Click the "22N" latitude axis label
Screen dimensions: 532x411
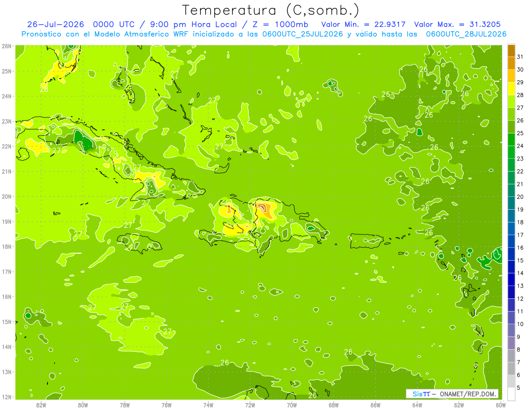[x=7, y=146]
